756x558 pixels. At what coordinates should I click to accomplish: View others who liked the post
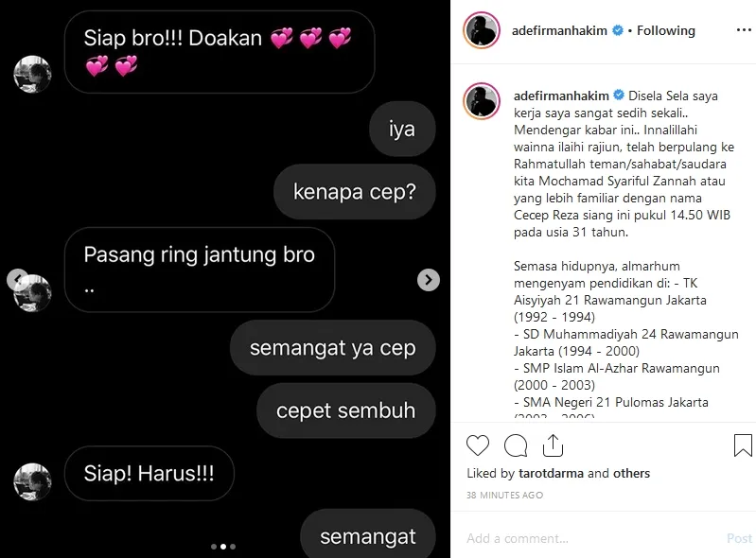point(632,473)
